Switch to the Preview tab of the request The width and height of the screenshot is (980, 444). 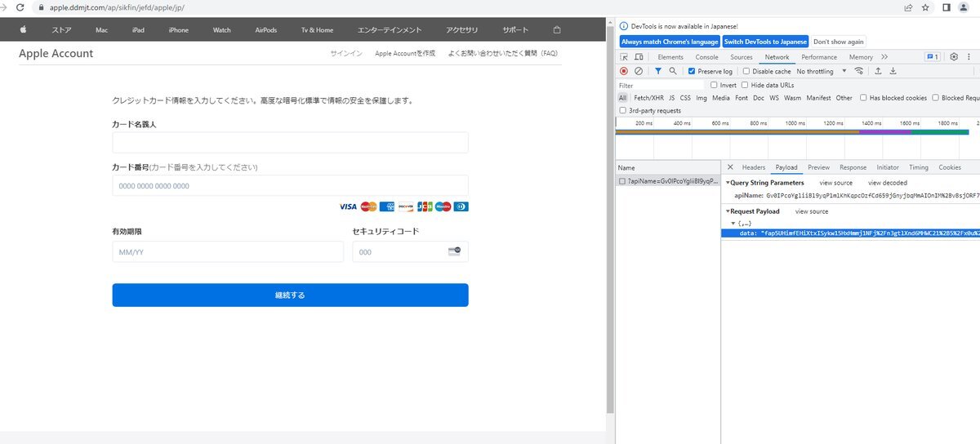pyautogui.click(x=818, y=167)
